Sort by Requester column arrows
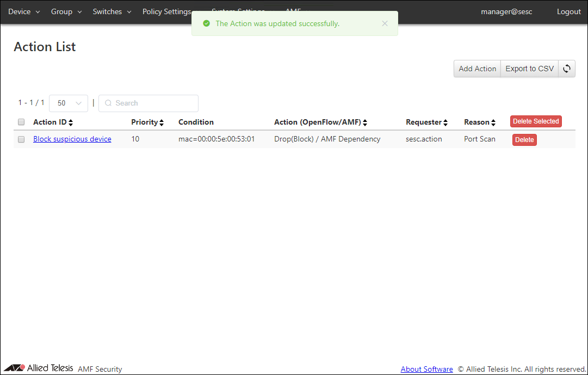 pos(445,122)
